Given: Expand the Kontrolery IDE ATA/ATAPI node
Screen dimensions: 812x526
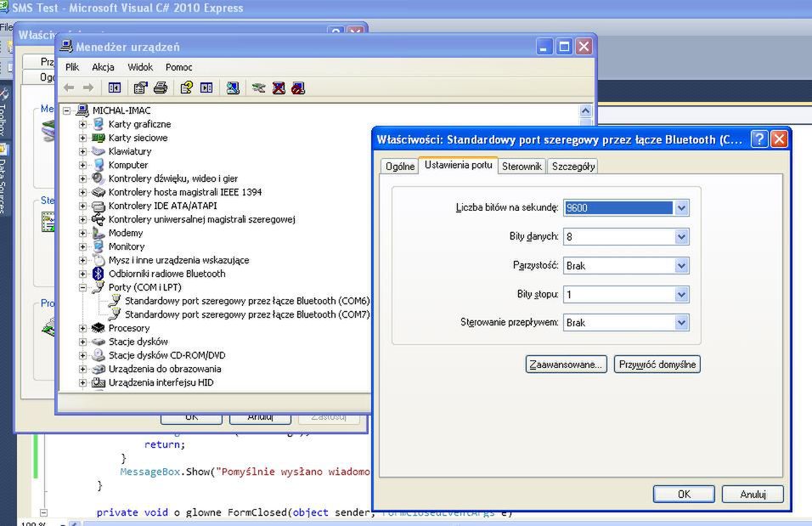Looking at the screenshot, I should tap(83, 206).
